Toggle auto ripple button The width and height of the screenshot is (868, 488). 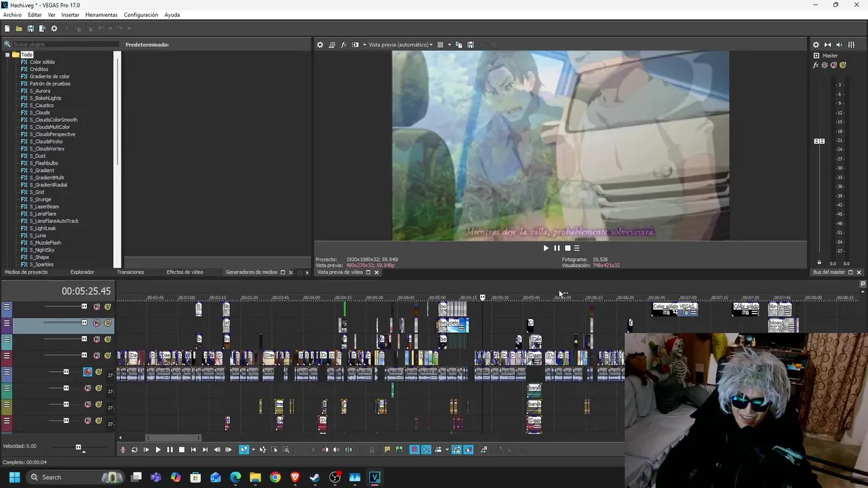click(438, 449)
